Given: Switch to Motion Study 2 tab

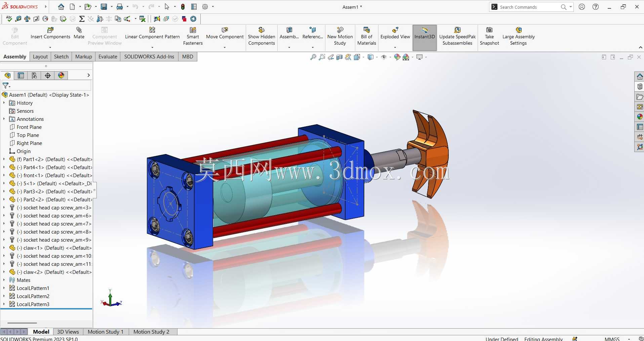Looking at the screenshot, I should click(151, 332).
